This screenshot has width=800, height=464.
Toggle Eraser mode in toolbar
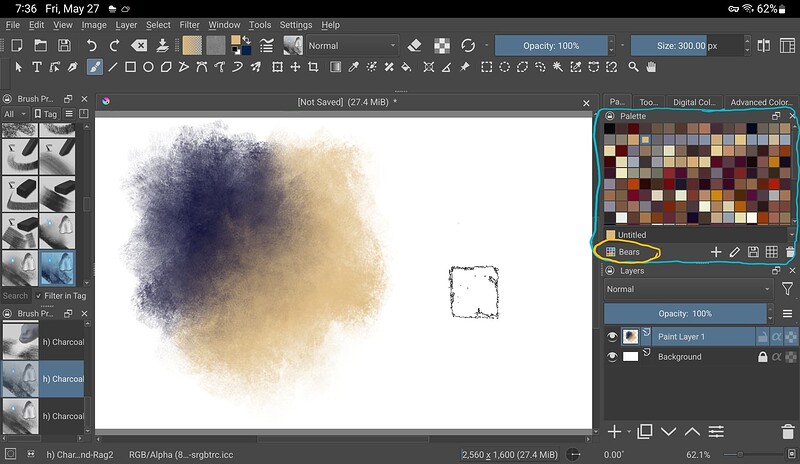(415, 45)
